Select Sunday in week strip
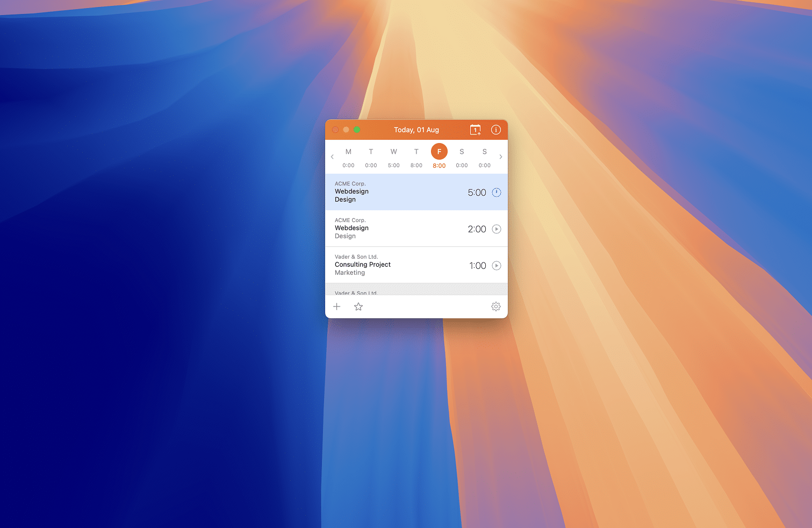The height and width of the screenshot is (528, 812). click(x=485, y=152)
